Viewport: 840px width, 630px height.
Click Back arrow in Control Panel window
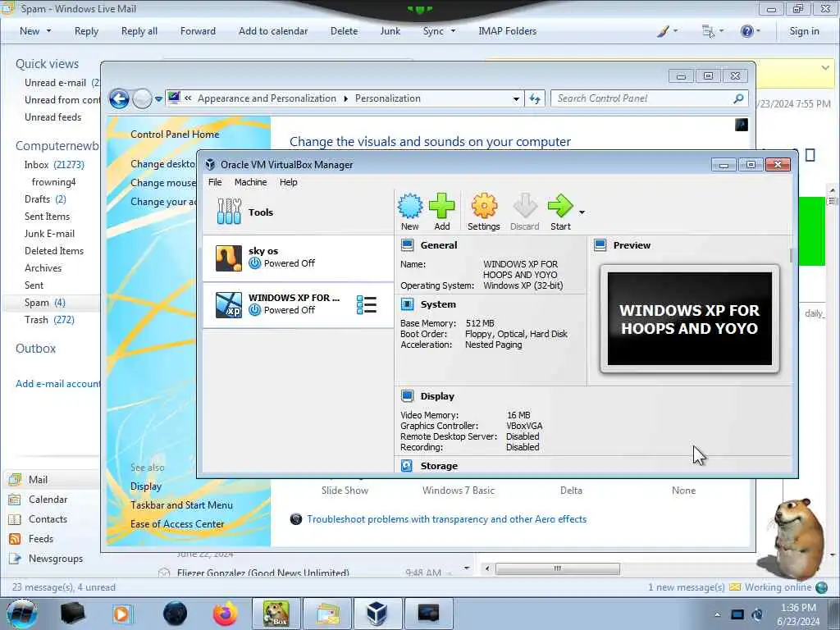pos(119,98)
